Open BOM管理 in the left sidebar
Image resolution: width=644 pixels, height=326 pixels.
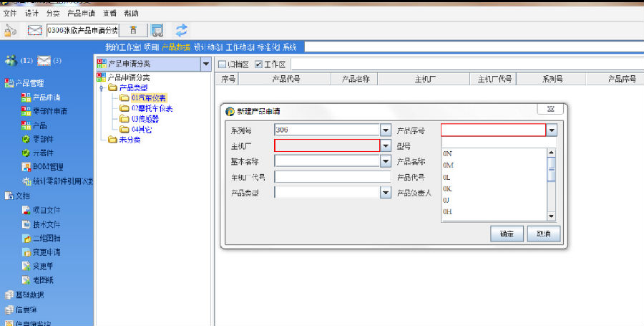tap(42, 167)
